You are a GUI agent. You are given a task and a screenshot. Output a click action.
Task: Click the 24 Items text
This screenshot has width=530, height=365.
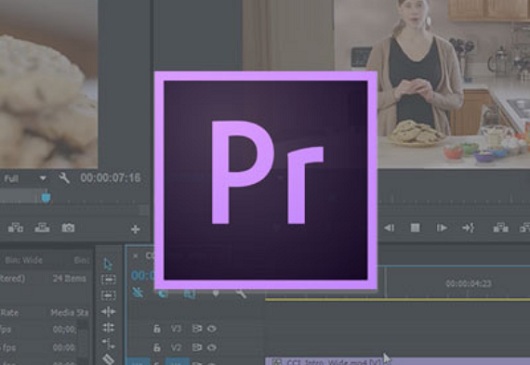click(x=69, y=278)
